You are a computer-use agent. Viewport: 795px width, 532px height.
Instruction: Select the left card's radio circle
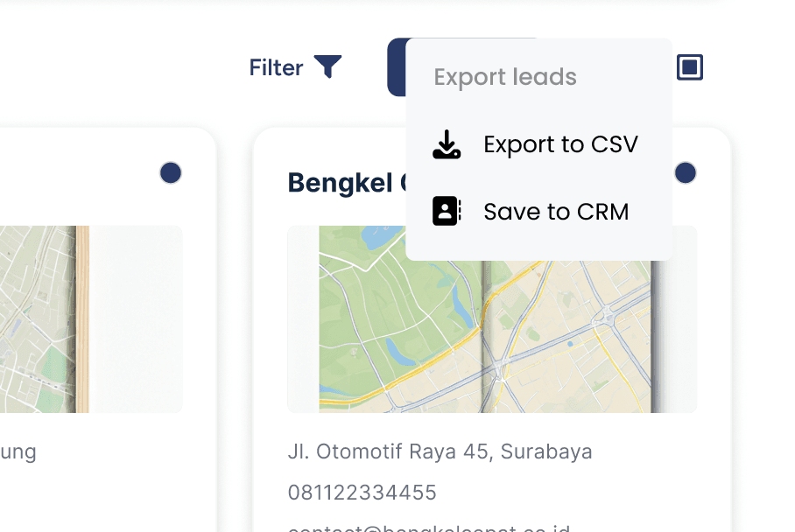(x=171, y=173)
